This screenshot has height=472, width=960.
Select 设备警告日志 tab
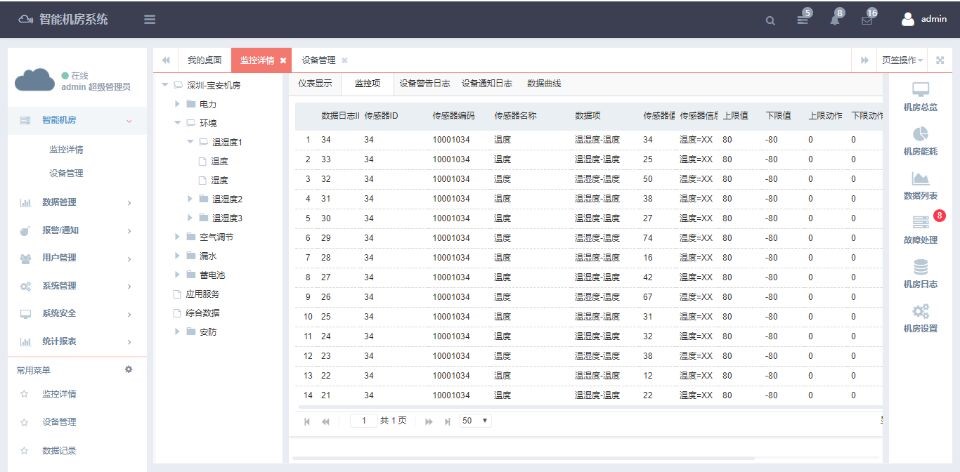point(424,84)
